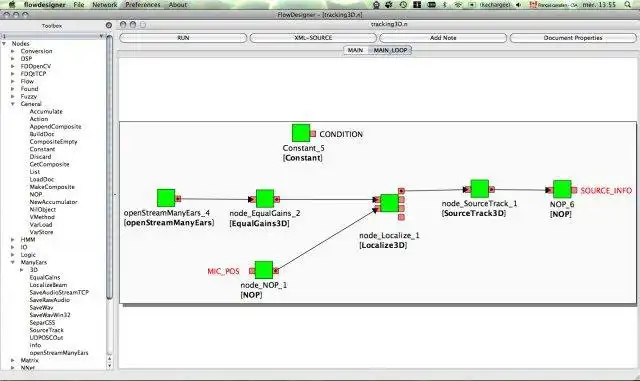Select the NOP_6 green node block
640x381 pixels.
point(562,189)
